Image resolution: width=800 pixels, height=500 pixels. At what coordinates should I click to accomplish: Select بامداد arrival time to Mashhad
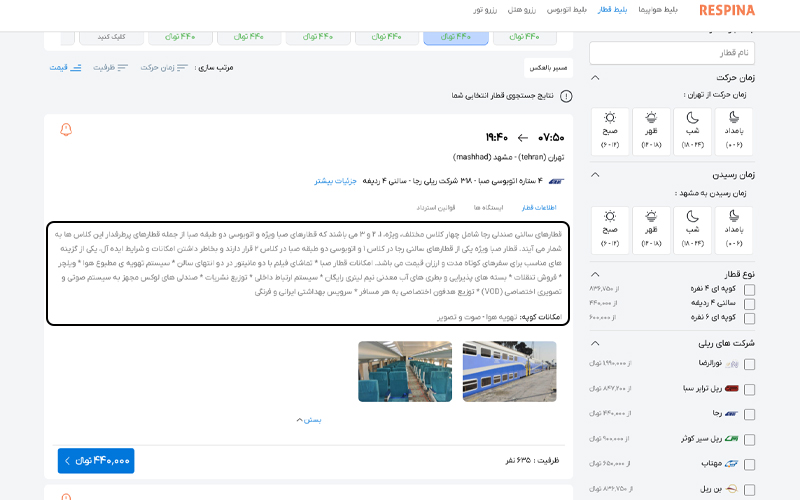[734, 230]
